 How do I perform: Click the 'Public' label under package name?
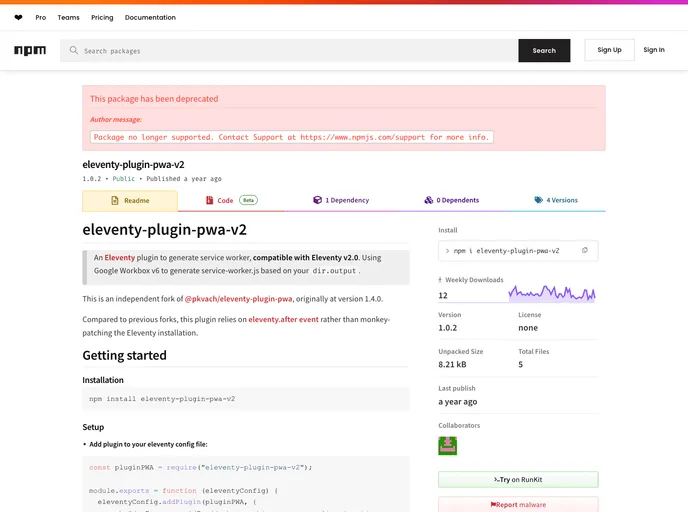click(x=124, y=179)
